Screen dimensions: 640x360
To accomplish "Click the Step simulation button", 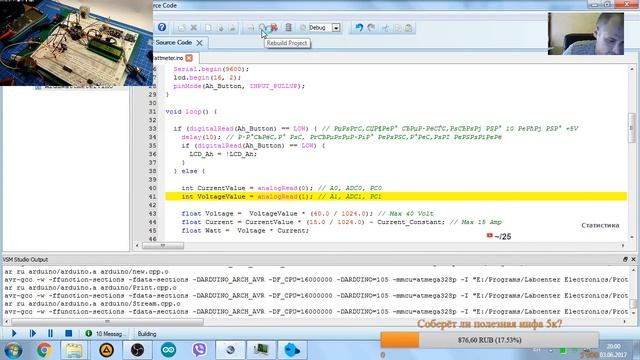I will click(32, 333).
